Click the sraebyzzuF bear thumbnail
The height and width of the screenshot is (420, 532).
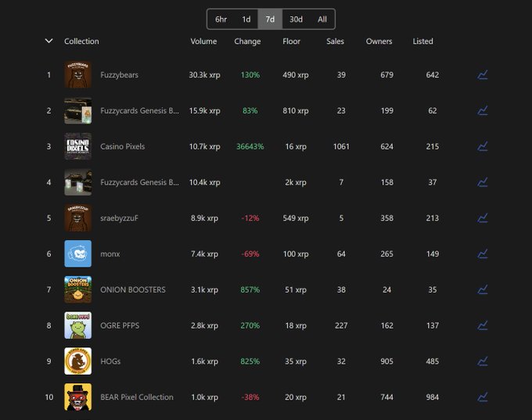[x=78, y=218]
